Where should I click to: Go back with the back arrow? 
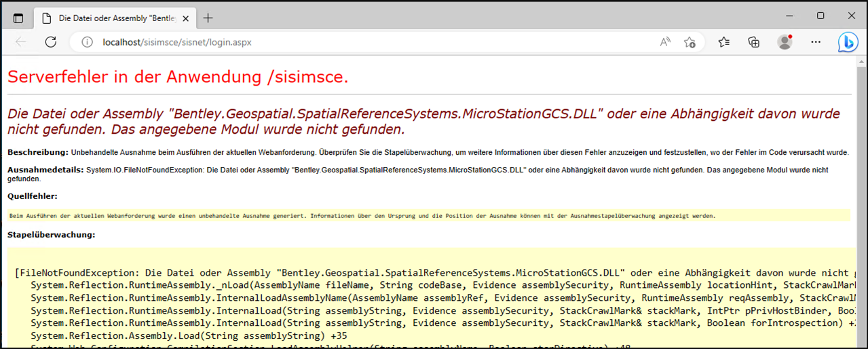tap(21, 42)
